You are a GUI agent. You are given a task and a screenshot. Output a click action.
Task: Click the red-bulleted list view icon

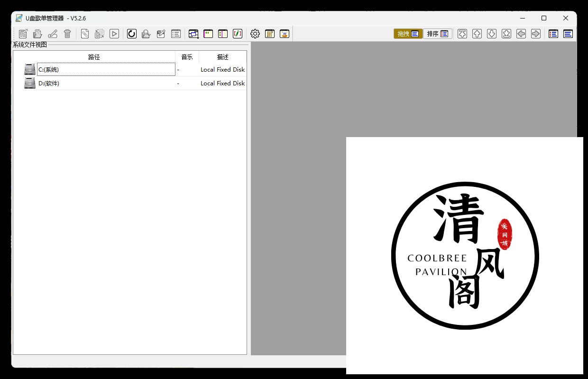[x=553, y=34]
